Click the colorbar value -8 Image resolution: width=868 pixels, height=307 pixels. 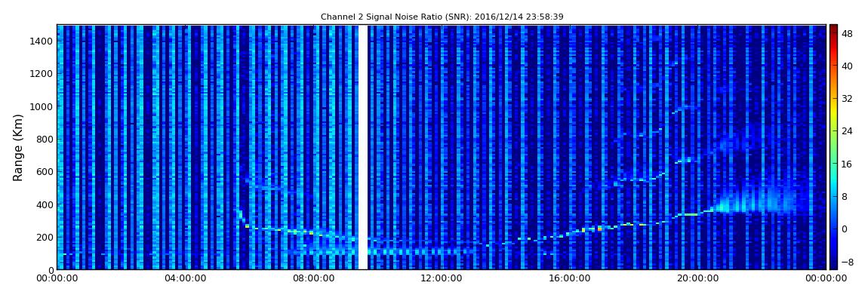(x=846, y=262)
